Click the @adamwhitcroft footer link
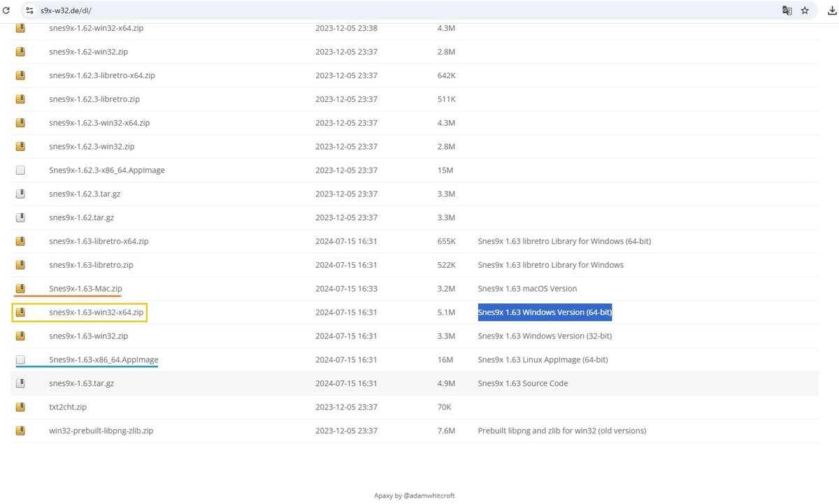839x504 pixels. click(x=429, y=496)
